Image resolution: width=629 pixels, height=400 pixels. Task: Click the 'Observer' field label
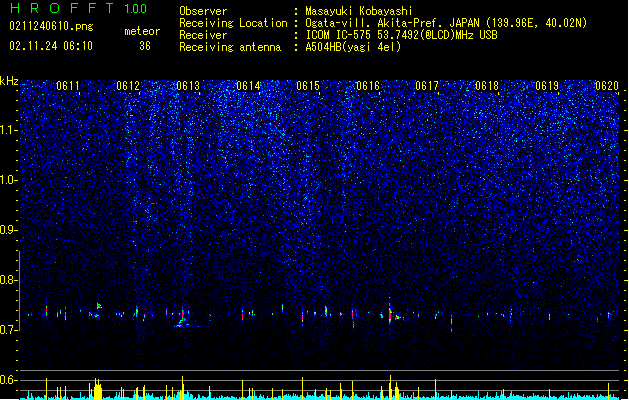(203, 11)
